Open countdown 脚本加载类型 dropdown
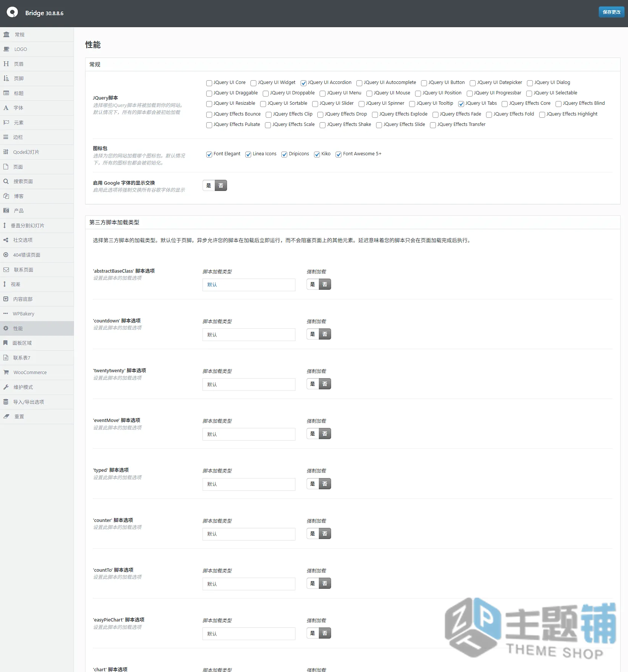Viewport: 628px width, 672px height. (249, 335)
